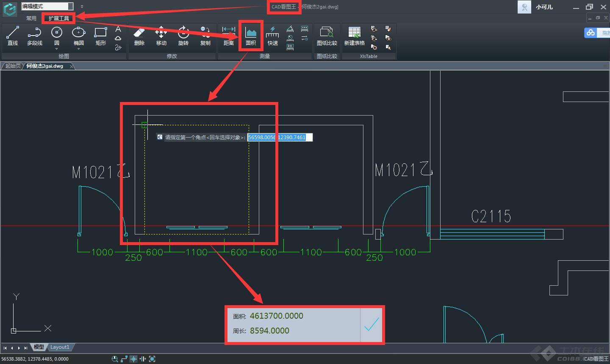This screenshot has height=364, width=610.
Task: Click the 旋转 rotate tool
Action: (183, 36)
